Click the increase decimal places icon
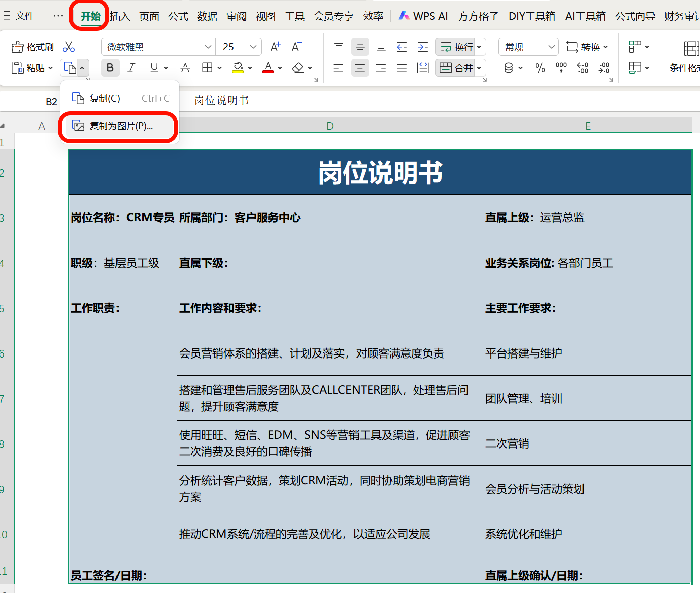The width and height of the screenshot is (700, 593). [x=582, y=68]
